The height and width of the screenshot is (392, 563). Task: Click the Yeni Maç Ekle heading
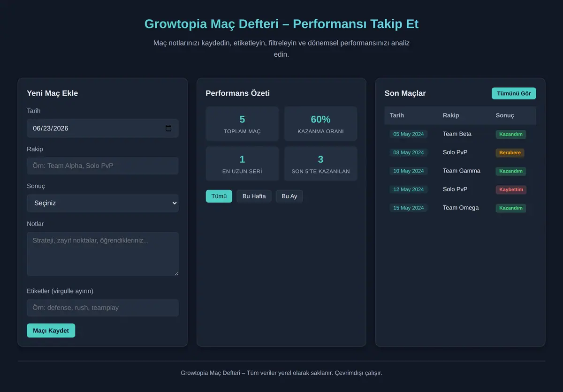click(x=53, y=93)
